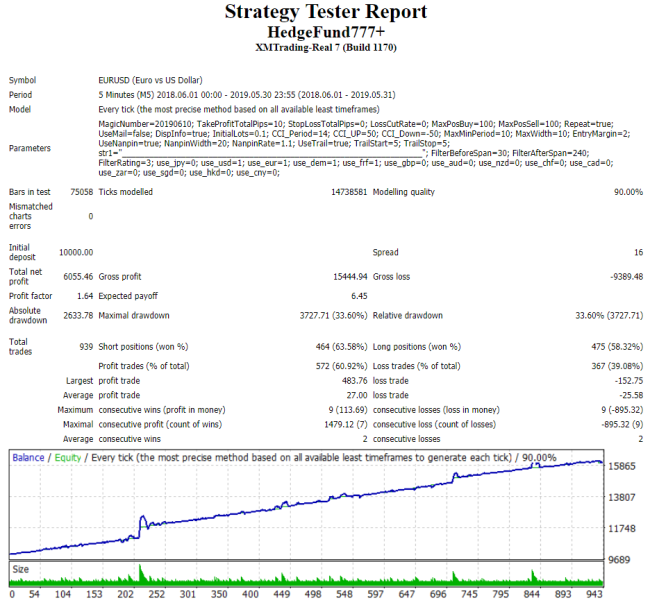Click the Equity legend label in the chart

click(x=68, y=458)
